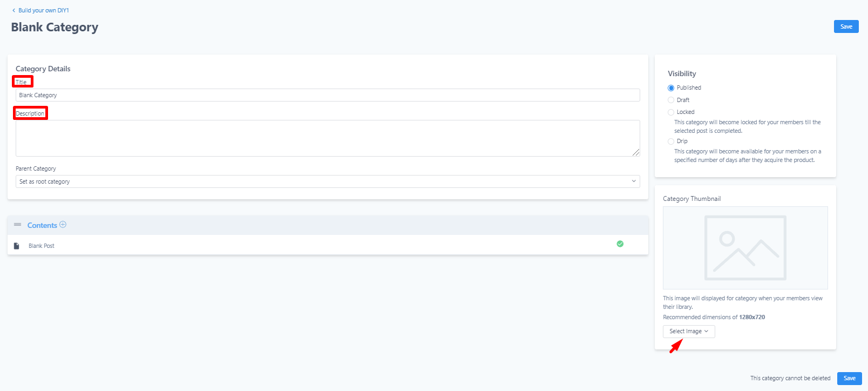Image resolution: width=868 pixels, height=391 pixels.
Task: Click the green checkmark on Blank Post
Action: click(620, 244)
